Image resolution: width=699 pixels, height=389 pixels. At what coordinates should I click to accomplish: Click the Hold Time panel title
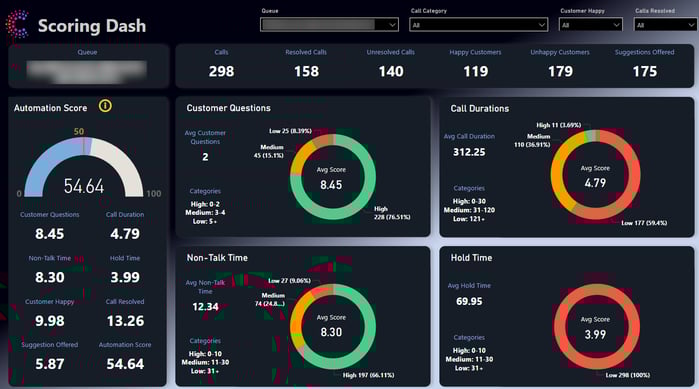tap(471, 258)
